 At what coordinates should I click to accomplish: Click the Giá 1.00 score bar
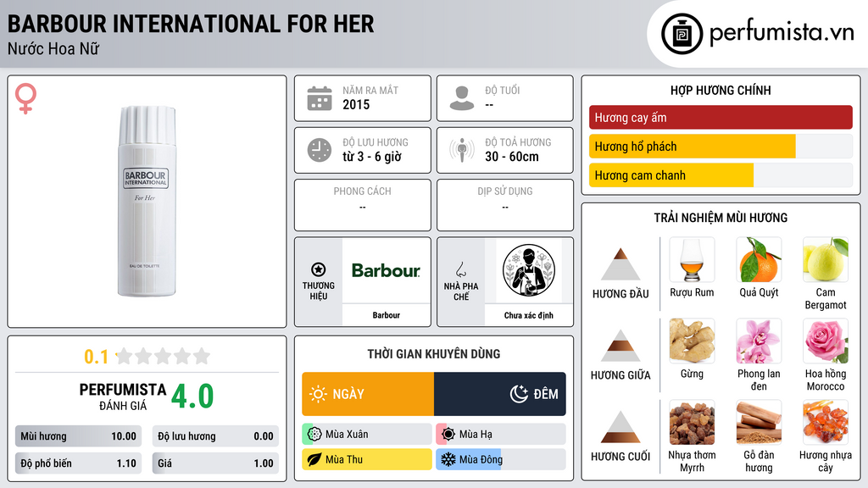point(215,463)
